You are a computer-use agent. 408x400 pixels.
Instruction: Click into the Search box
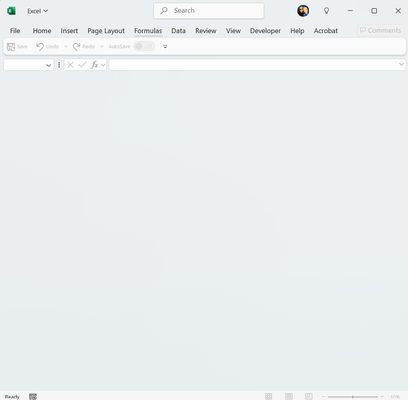click(x=209, y=11)
